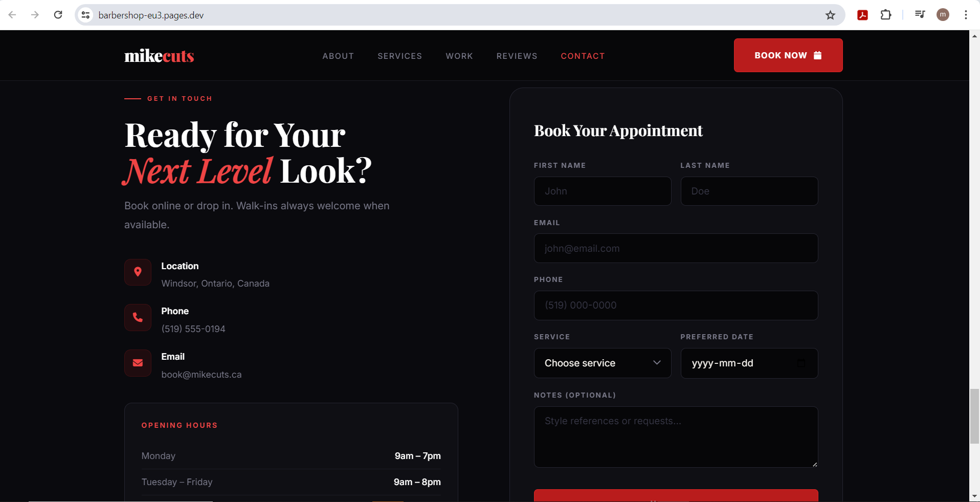Focus the Phone input field
This screenshot has height=502, width=980.
[676, 305]
